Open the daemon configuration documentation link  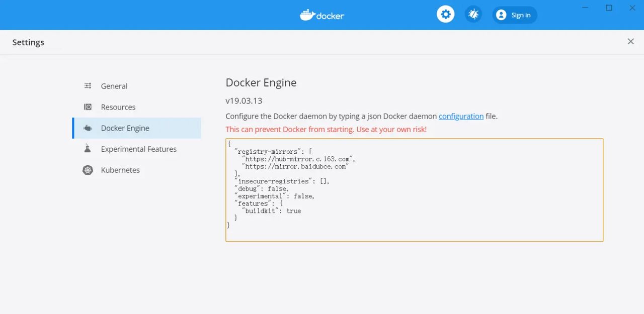click(461, 116)
